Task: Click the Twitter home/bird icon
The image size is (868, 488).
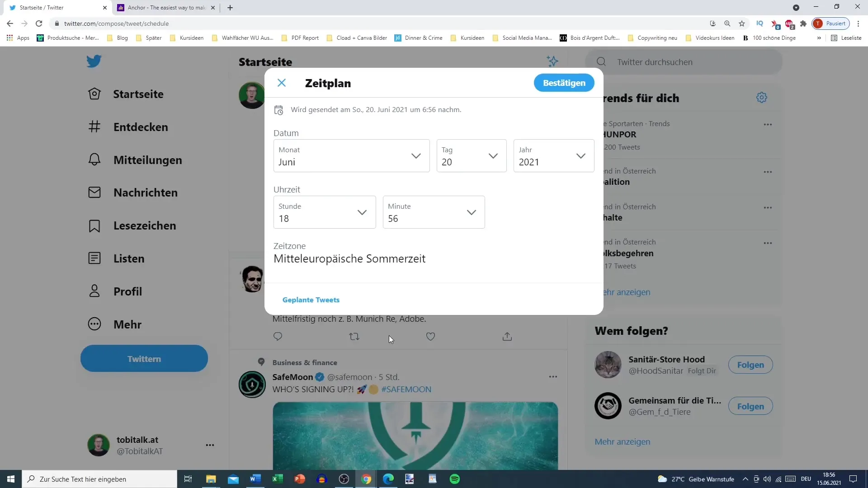Action: [94, 62]
